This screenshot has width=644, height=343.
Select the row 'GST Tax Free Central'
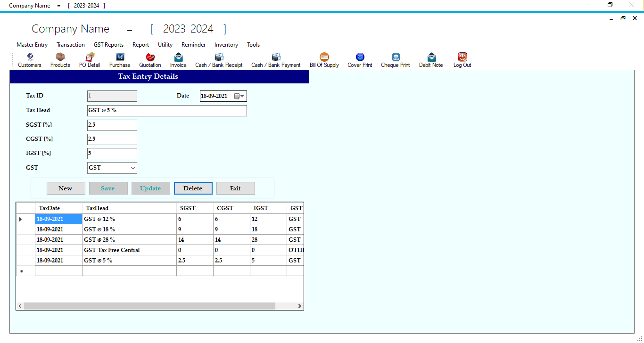click(x=160, y=250)
